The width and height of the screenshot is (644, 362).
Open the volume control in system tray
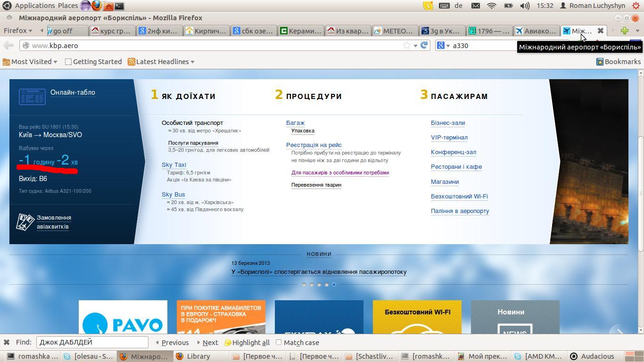coord(524,6)
